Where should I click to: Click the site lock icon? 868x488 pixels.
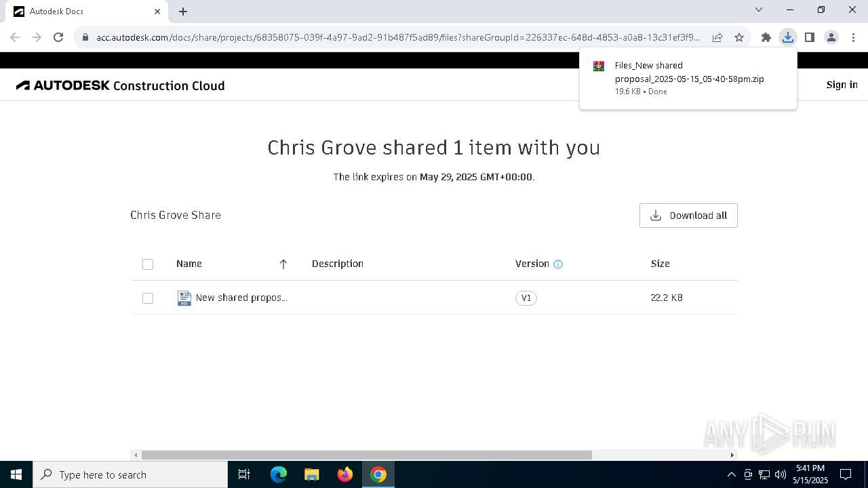click(85, 37)
